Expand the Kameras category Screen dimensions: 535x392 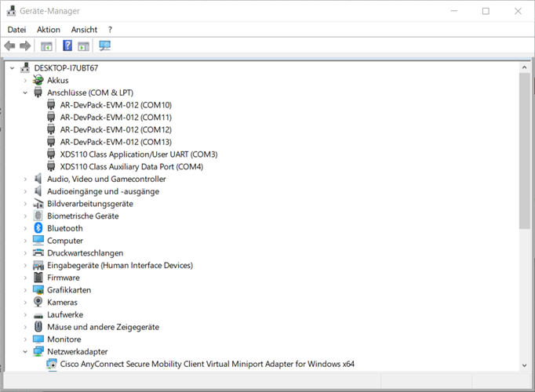click(25, 303)
